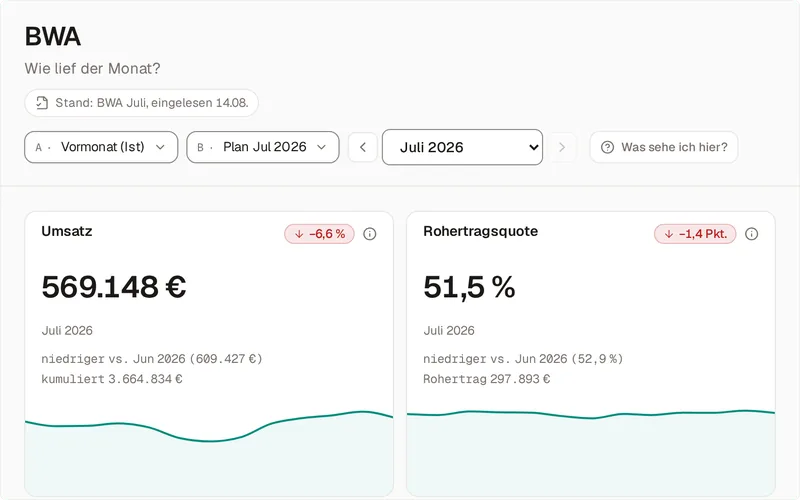The height and width of the screenshot is (500, 800).
Task: Click the Rohertragsquote card title
Action: click(481, 231)
